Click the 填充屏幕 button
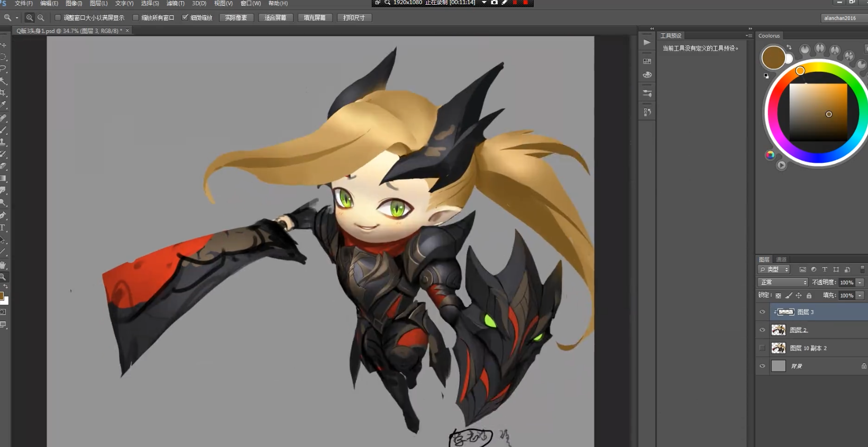The width and height of the screenshot is (868, 447). click(315, 17)
